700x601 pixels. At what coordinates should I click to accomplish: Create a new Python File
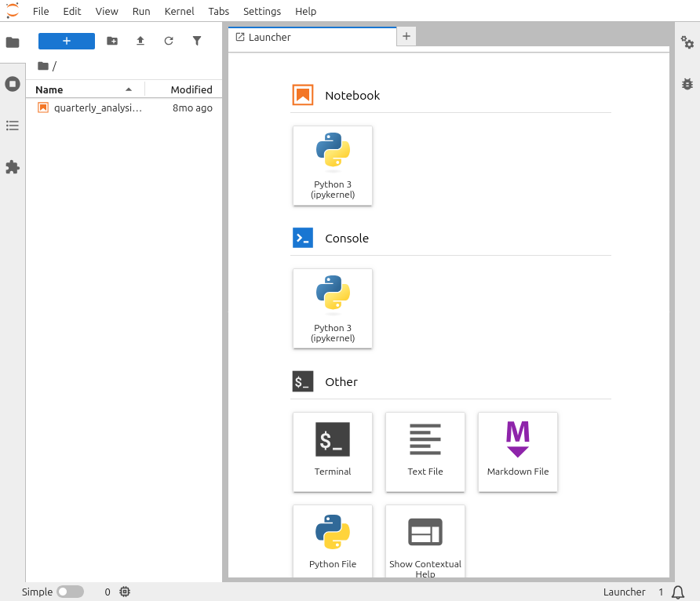point(333,541)
